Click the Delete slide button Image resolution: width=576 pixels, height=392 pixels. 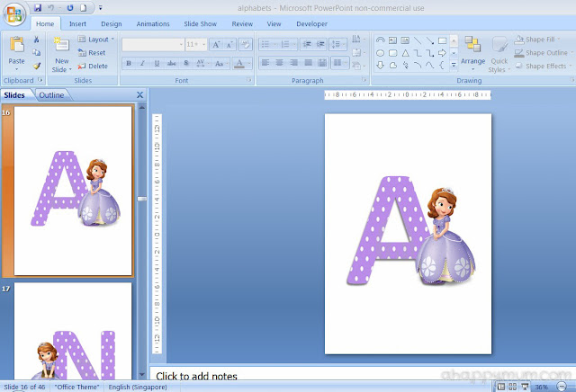[93, 66]
